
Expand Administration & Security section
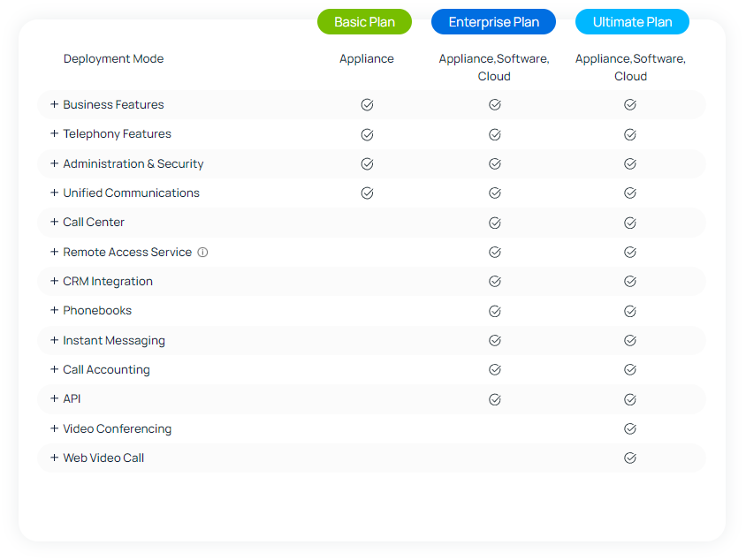[x=54, y=163]
